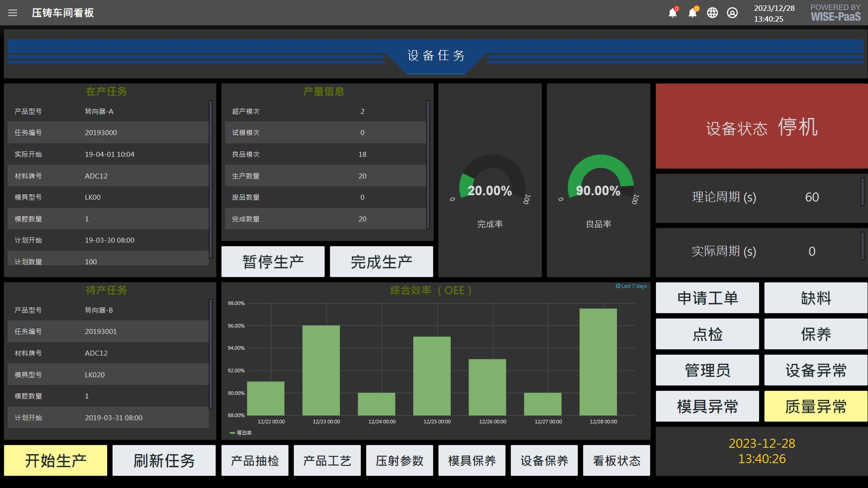Image resolution: width=868 pixels, height=488 pixels.
Task: Click the 完成数量 row
Action: 325,219
